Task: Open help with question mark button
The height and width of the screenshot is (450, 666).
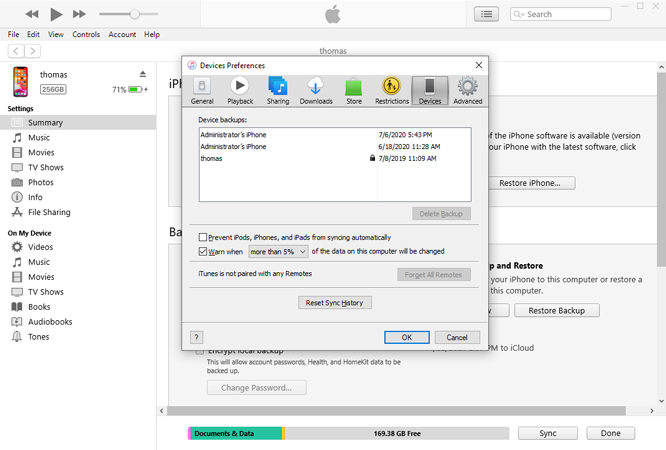Action: tap(196, 337)
